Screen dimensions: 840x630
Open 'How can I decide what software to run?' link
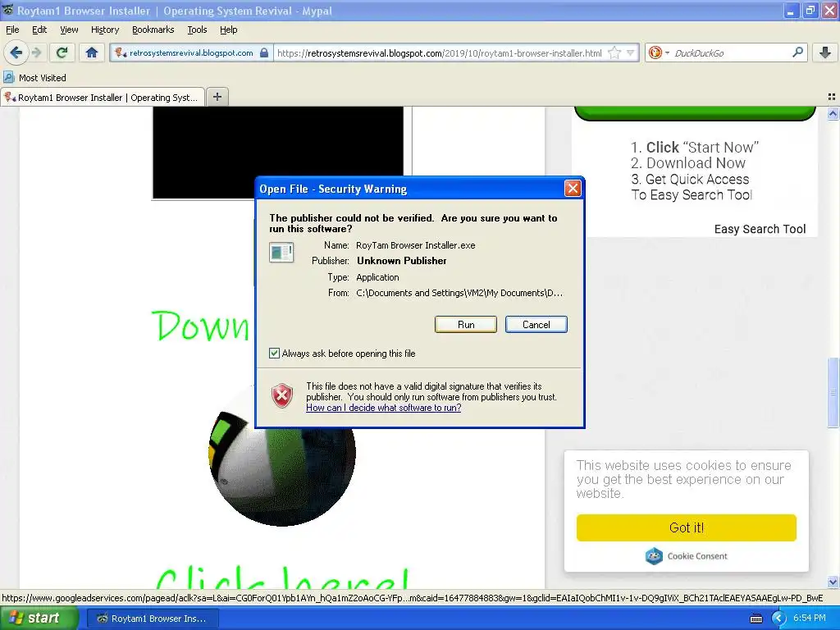(384, 408)
